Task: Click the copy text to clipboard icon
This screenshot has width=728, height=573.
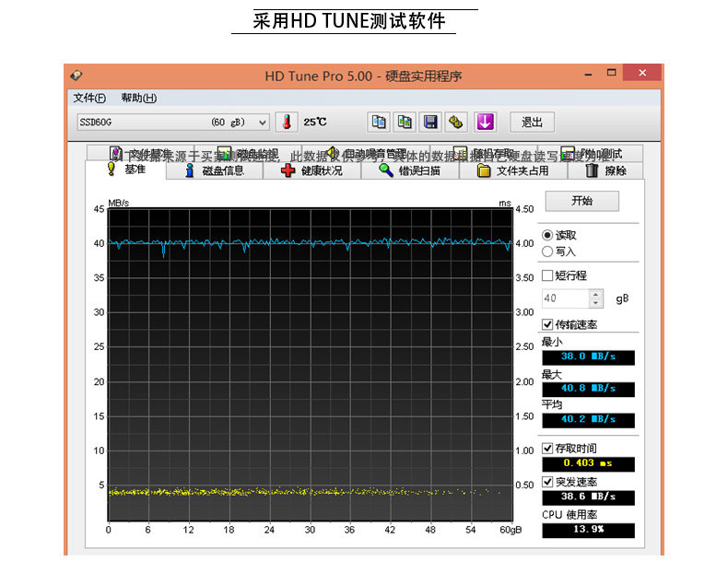Action: point(379,122)
